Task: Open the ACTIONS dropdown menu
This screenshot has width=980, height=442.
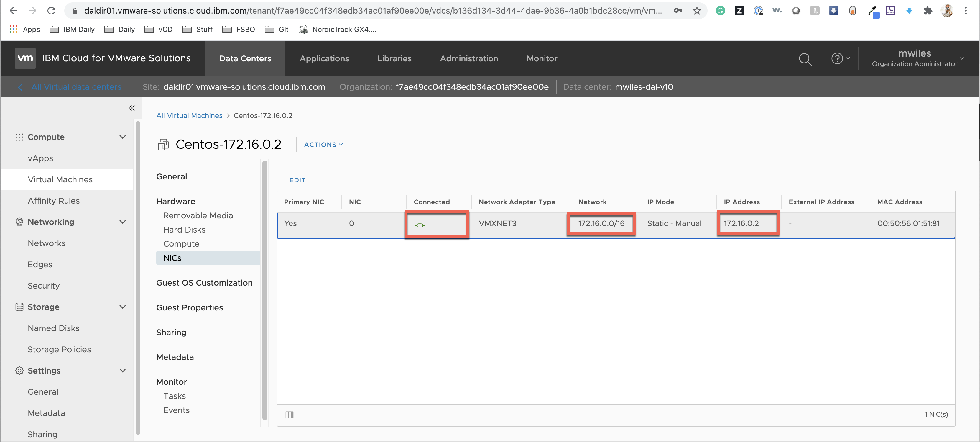Action: pyautogui.click(x=323, y=145)
